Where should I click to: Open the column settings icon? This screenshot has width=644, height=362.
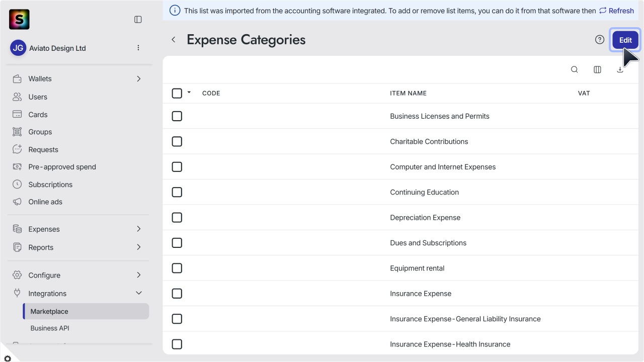pos(597,70)
